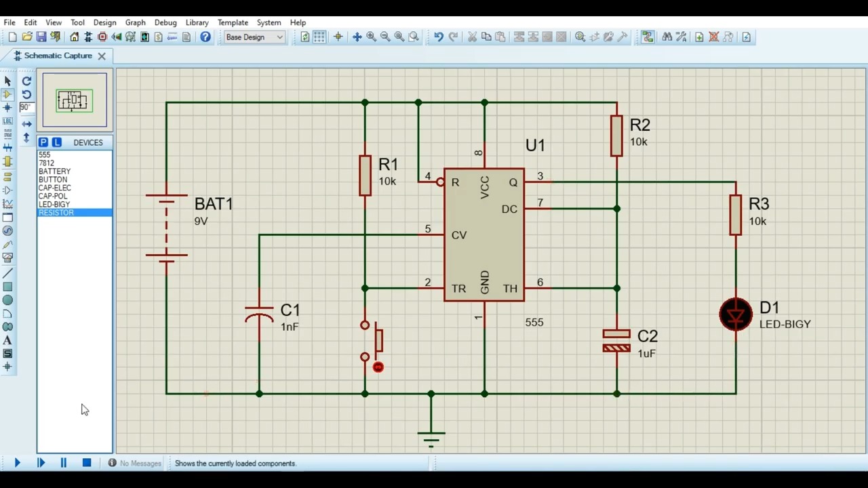
Task: Select the 2D Graphics Line tool
Action: click(7, 273)
